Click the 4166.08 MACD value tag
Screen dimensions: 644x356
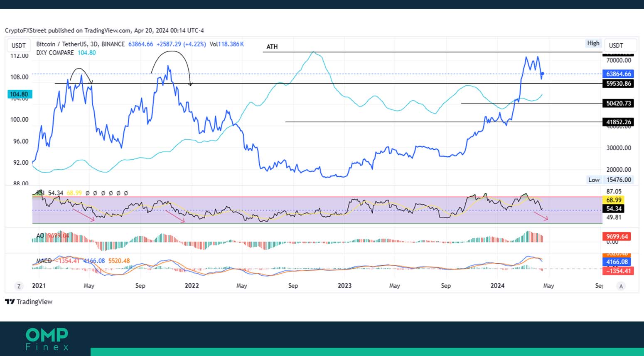click(617, 262)
